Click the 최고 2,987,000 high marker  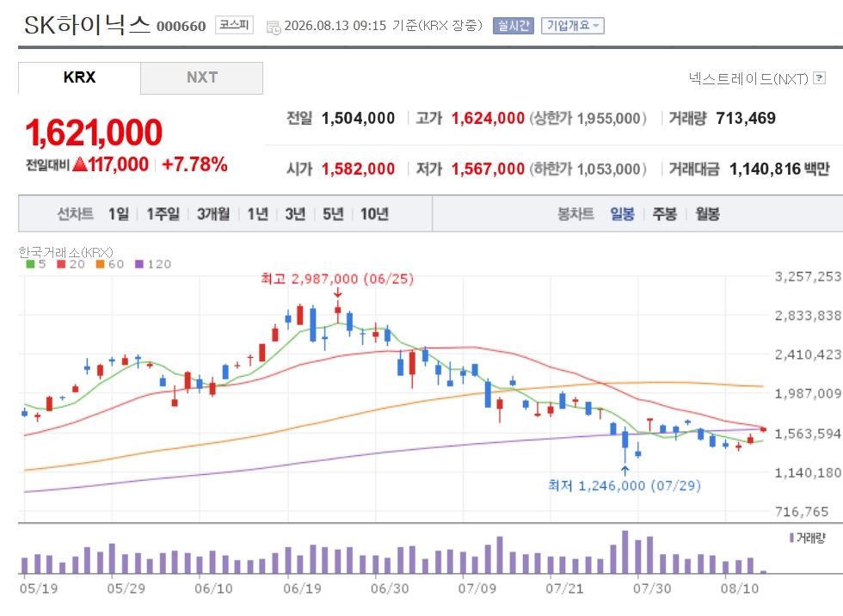pos(337,279)
